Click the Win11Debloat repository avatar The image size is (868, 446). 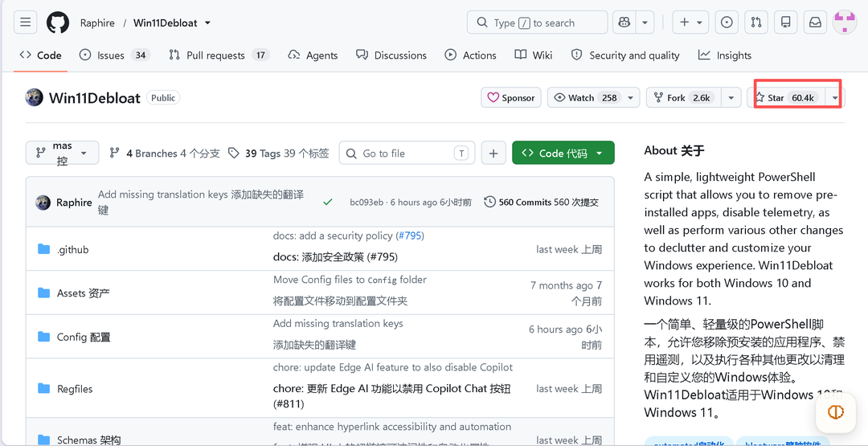[x=35, y=97]
